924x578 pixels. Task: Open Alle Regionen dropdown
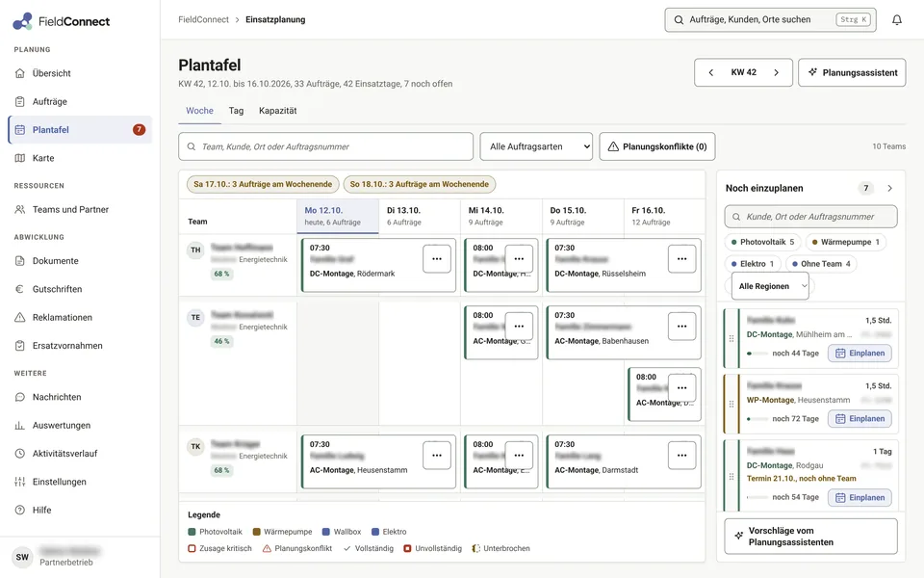pos(770,286)
